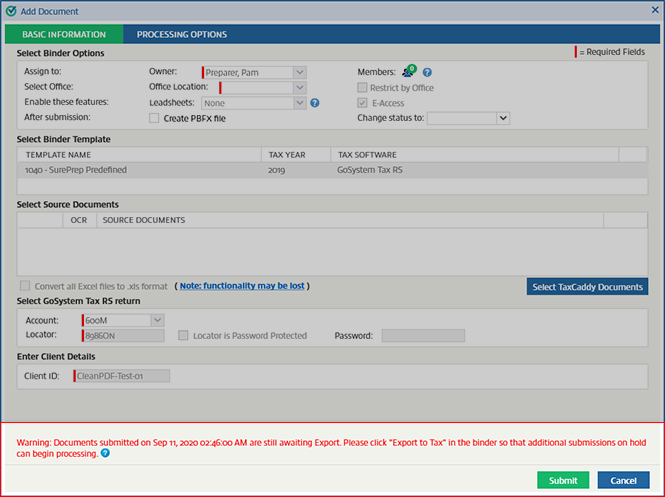The width and height of the screenshot is (665, 497).
Task: Select the Basic Information tab
Action: (63, 34)
